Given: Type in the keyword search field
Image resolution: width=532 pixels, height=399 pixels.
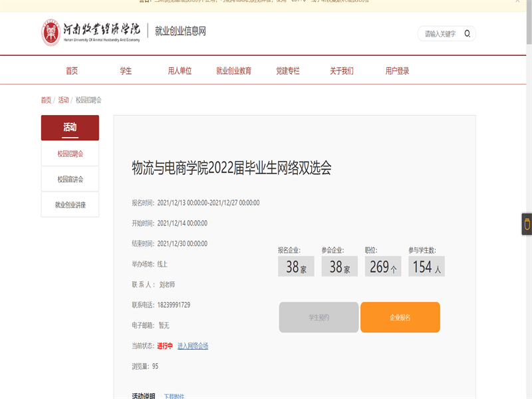Looking at the screenshot, I should tap(441, 33).
